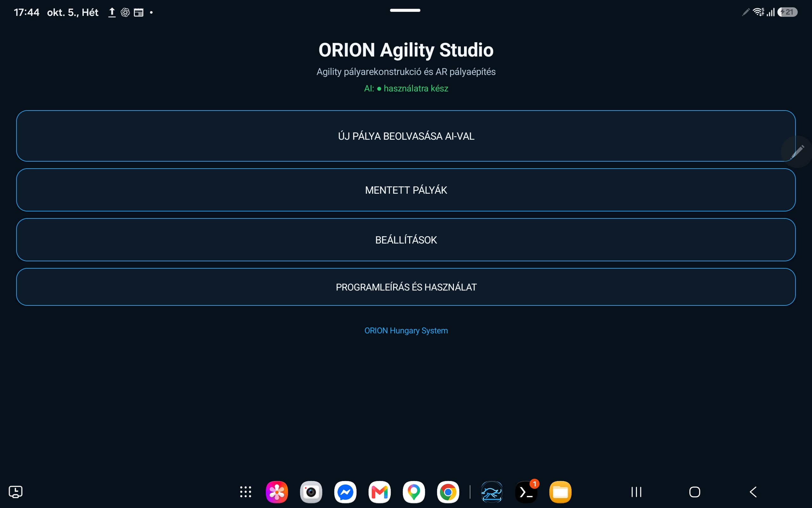812x508 pixels.
Task: Tap the upload notification icon
Action: pyautogui.click(x=112, y=12)
